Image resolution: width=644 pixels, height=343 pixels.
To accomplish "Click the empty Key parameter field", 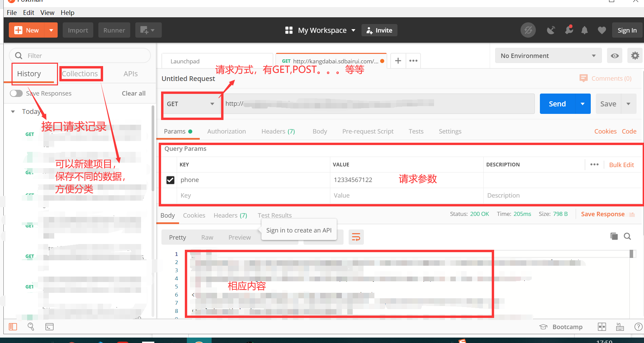I will pos(254,196).
